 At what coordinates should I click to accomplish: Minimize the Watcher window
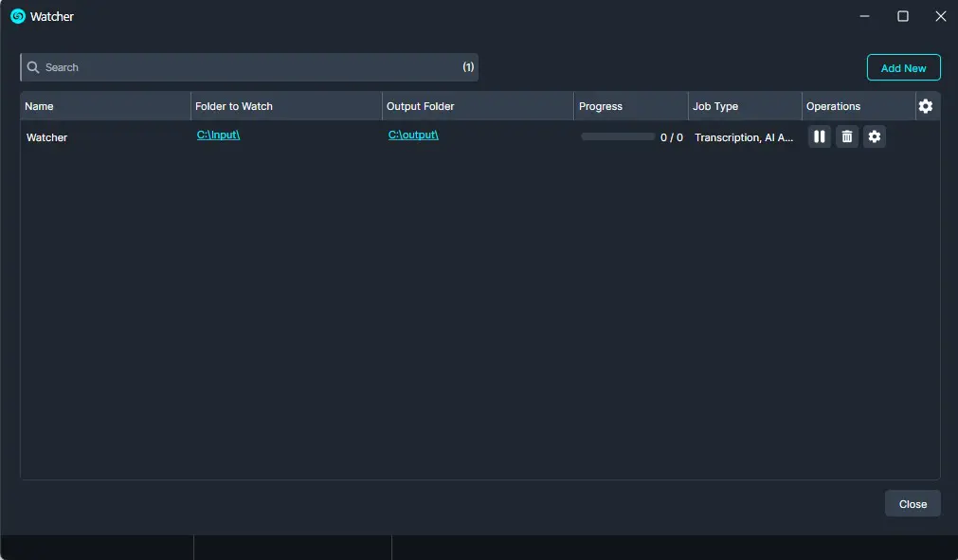pos(864,16)
